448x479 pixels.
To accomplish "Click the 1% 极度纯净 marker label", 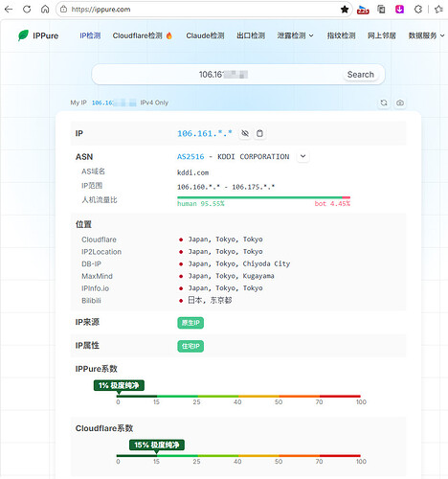I will (119, 385).
